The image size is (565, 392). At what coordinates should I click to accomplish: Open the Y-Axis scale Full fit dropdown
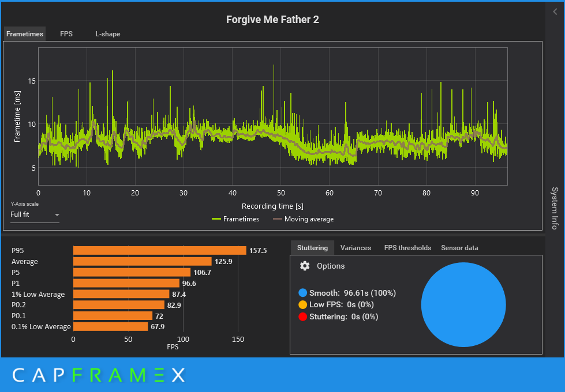[x=35, y=214]
